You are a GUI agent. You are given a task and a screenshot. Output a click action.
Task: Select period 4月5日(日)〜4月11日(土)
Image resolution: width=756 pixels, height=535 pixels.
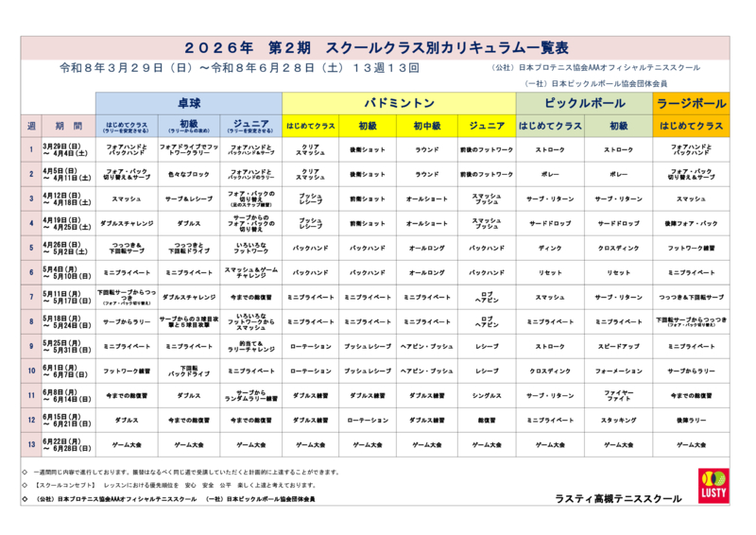point(68,174)
